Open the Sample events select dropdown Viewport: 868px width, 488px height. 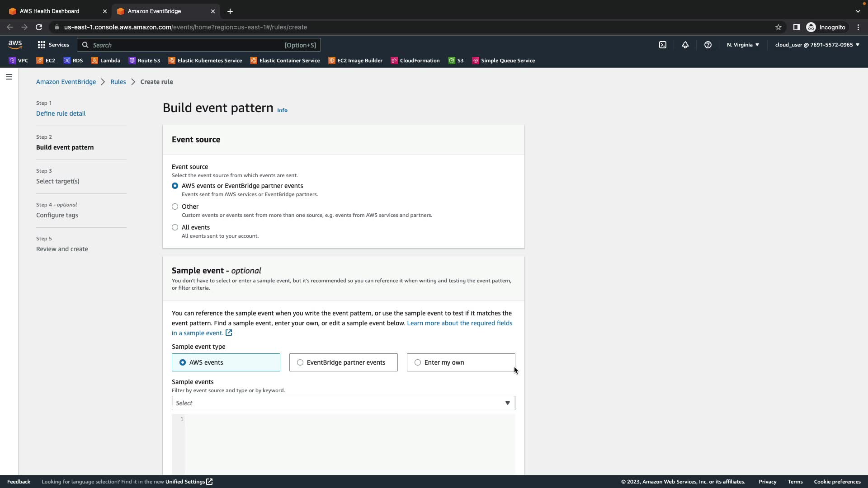[x=343, y=403]
